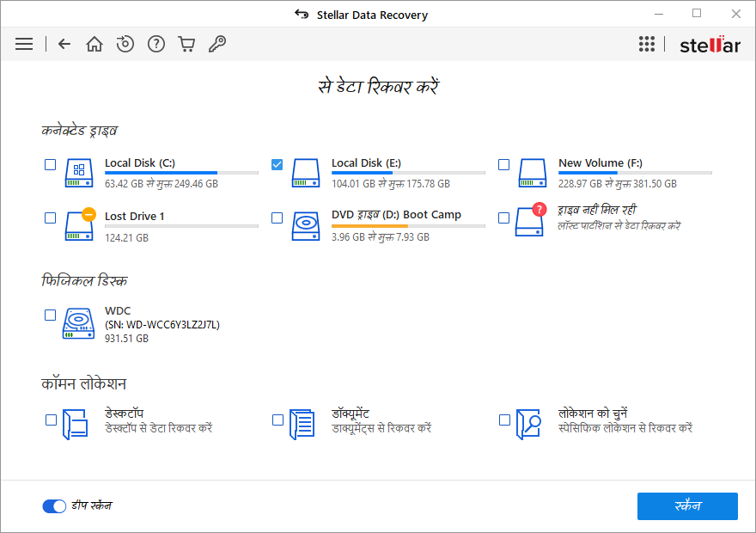This screenshot has height=533, width=756.
Task: Click the resume recovery icon
Action: [125, 44]
